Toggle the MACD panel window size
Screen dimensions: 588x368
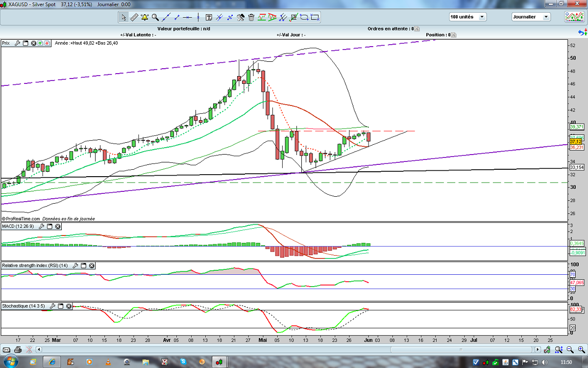coord(49,226)
